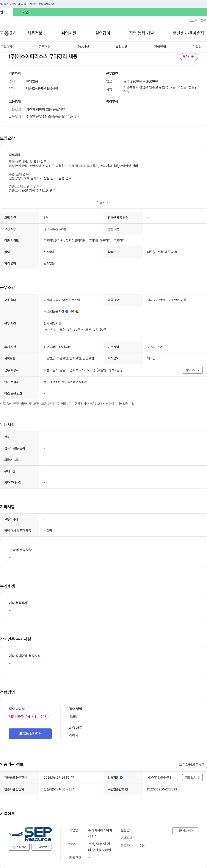The width and height of the screenshot is (207, 868).
Task: Open the 채용정보 main menu
Action: [35, 33]
